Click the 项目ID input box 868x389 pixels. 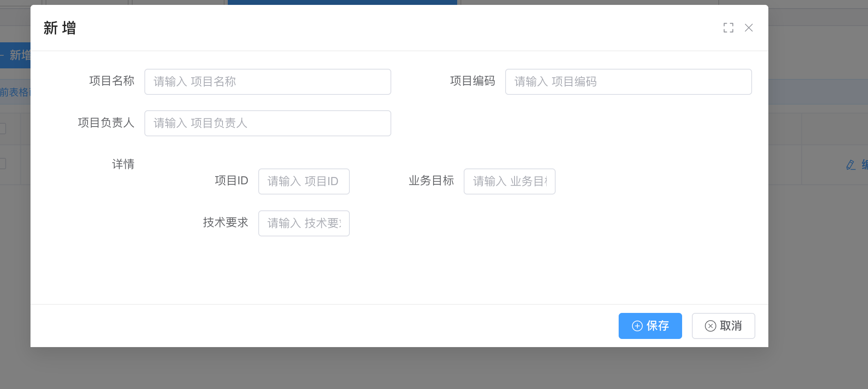click(303, 181)
